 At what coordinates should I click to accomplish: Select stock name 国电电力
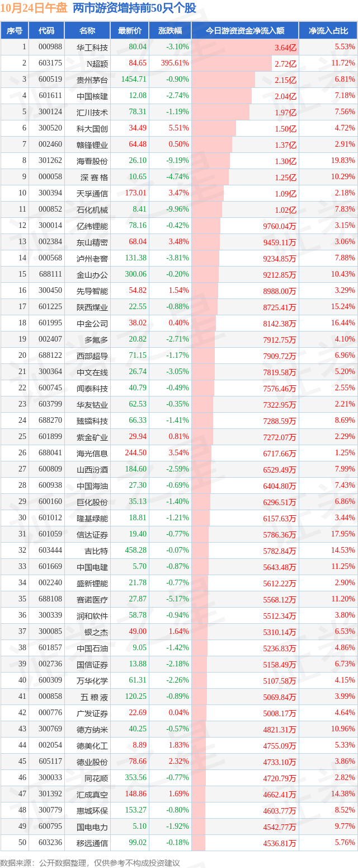pos(92,827)
